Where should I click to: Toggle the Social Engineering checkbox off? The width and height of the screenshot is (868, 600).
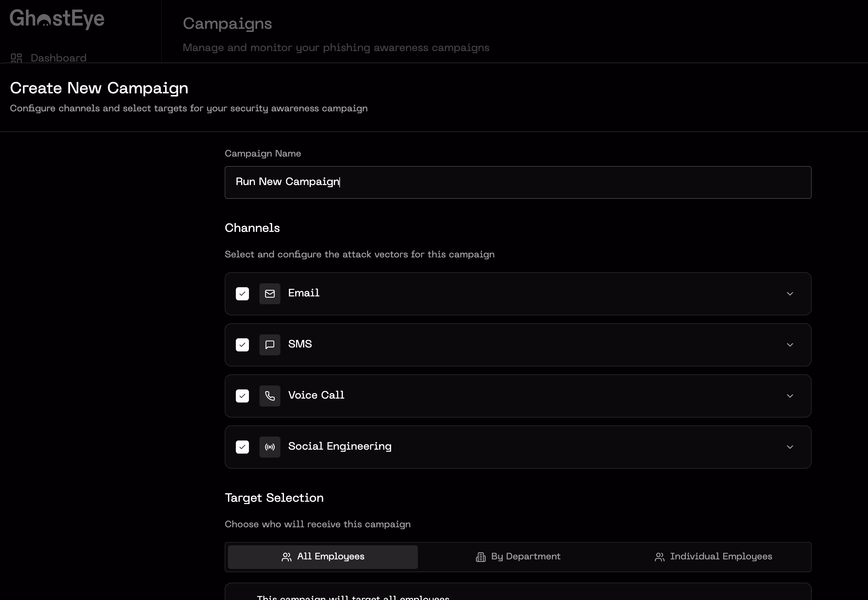pyautogui.click(x=242, y=447)
